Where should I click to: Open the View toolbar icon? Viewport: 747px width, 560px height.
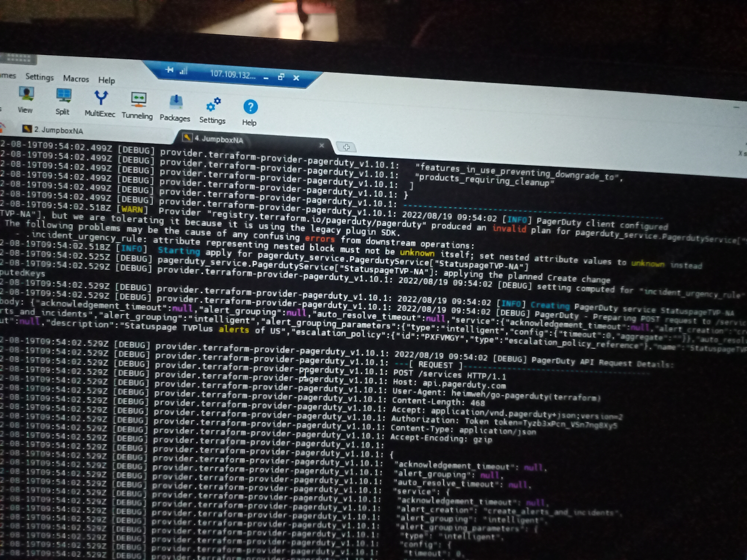[x=26, y=100]
